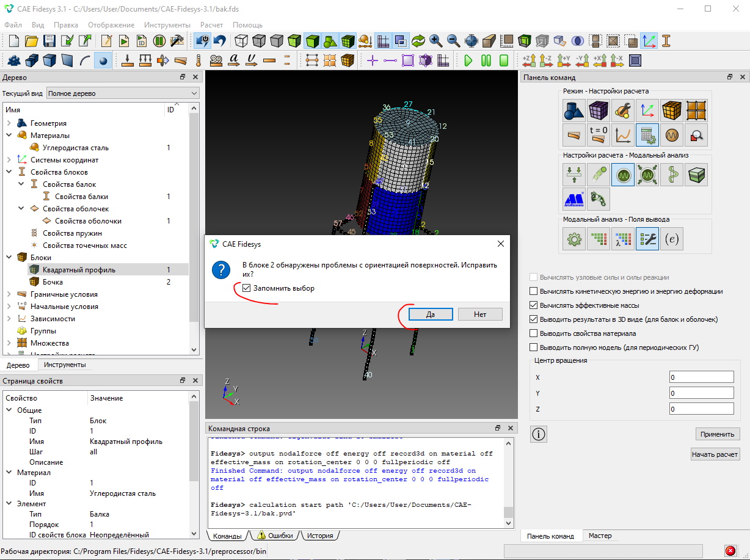Open file via yellow folder icon
Viewport: 750px width, 560px height.
tap(31, 41)
